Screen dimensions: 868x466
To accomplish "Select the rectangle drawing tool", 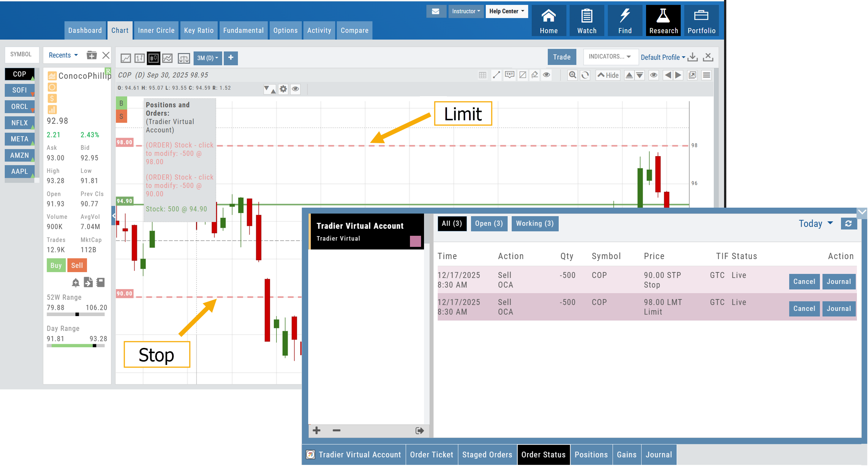I will [x=522, y=75].
